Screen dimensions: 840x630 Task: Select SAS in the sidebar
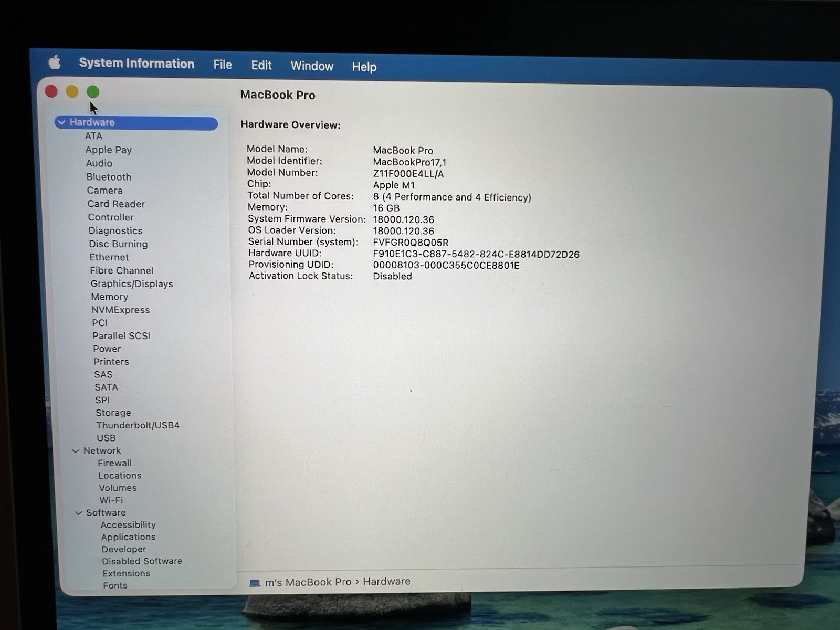coord(103,374)
